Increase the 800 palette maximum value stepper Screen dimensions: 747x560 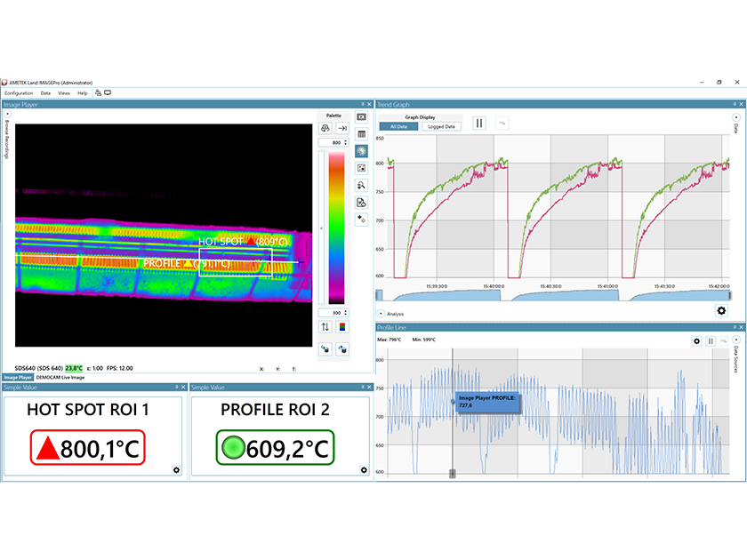point(345,140)
